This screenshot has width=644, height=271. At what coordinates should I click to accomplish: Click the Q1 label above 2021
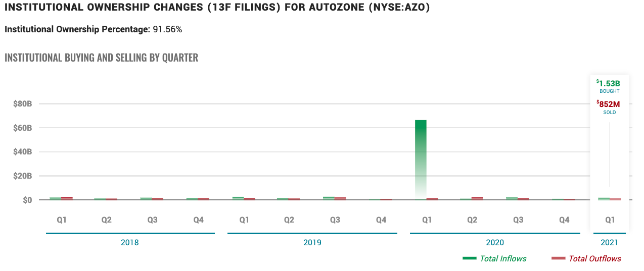pos(610,220)
